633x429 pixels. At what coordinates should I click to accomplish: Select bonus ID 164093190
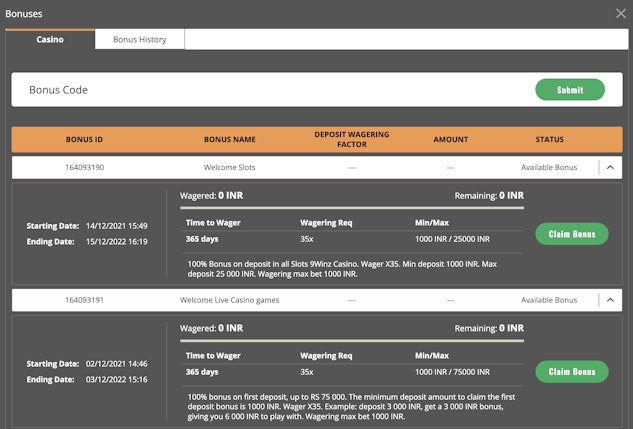(85, 167)
